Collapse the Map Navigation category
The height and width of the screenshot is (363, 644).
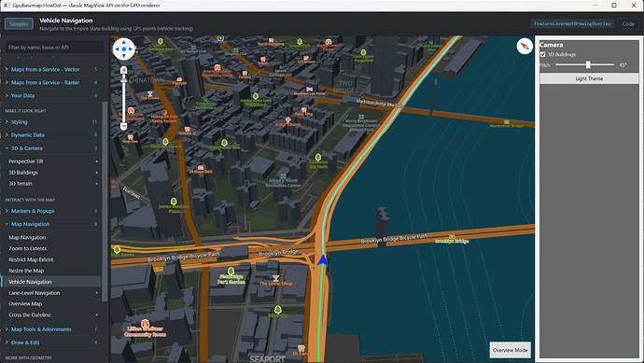(x=51, y=224)
